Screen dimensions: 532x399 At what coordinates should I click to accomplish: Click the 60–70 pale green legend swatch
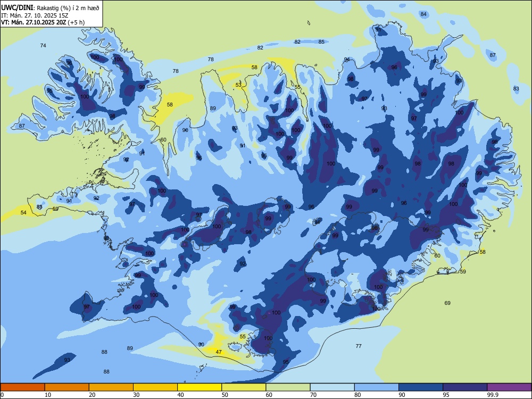point(288,387)
